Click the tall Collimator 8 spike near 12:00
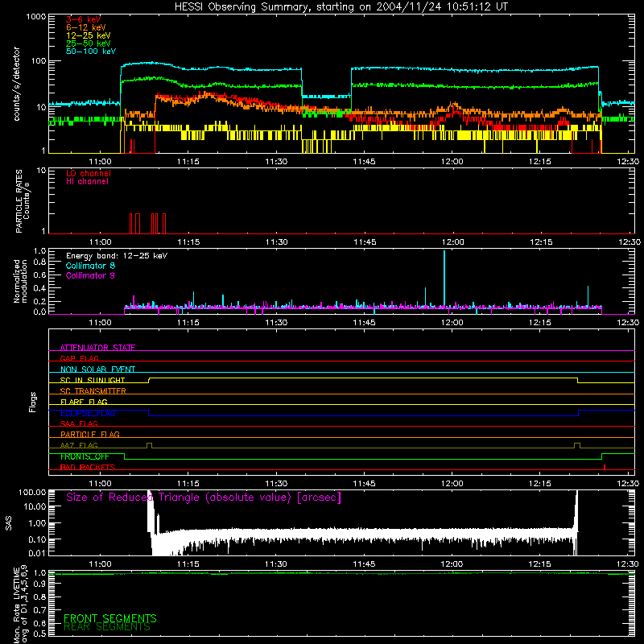Viewport: 644px width, 644px height. click(x=444, y=278)
